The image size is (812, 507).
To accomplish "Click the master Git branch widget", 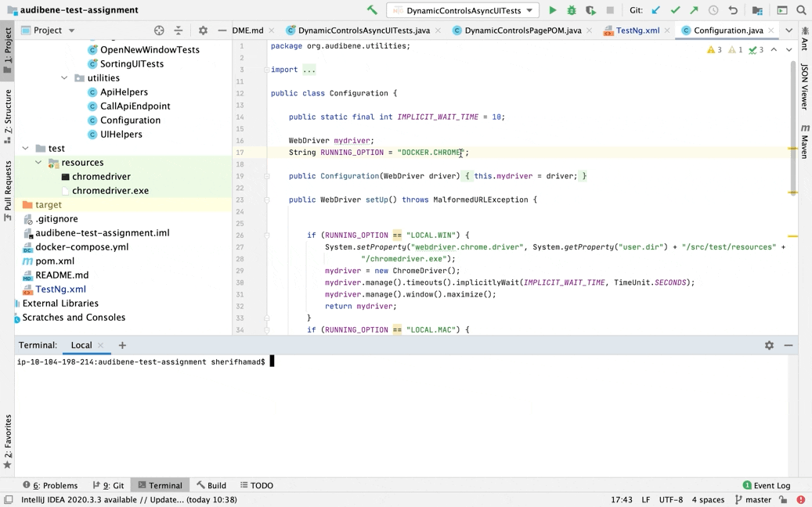I will click(x=753, y=500).
